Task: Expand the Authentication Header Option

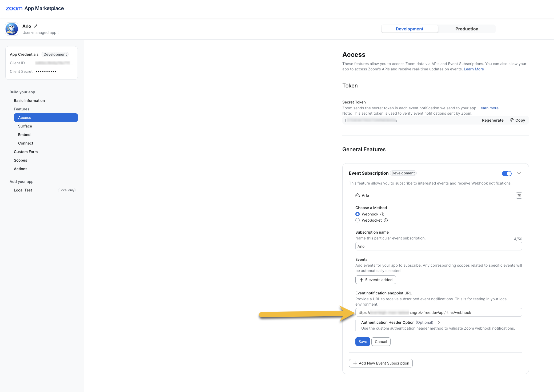Action: [439, 322]
